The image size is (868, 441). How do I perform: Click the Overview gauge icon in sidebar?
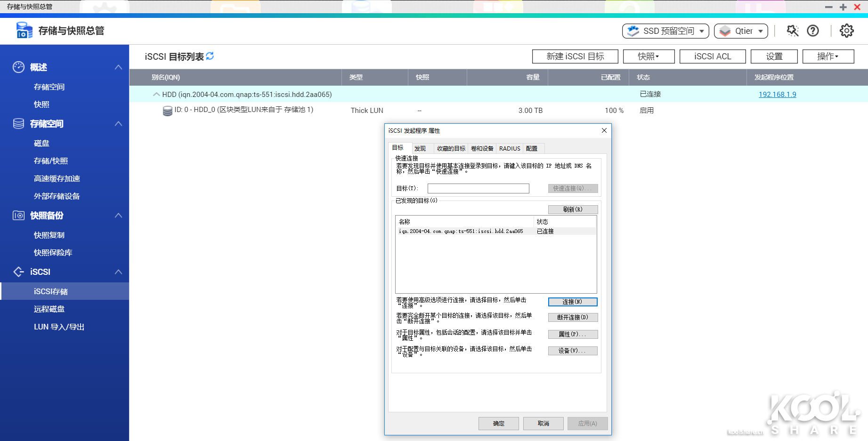[18, 67]
